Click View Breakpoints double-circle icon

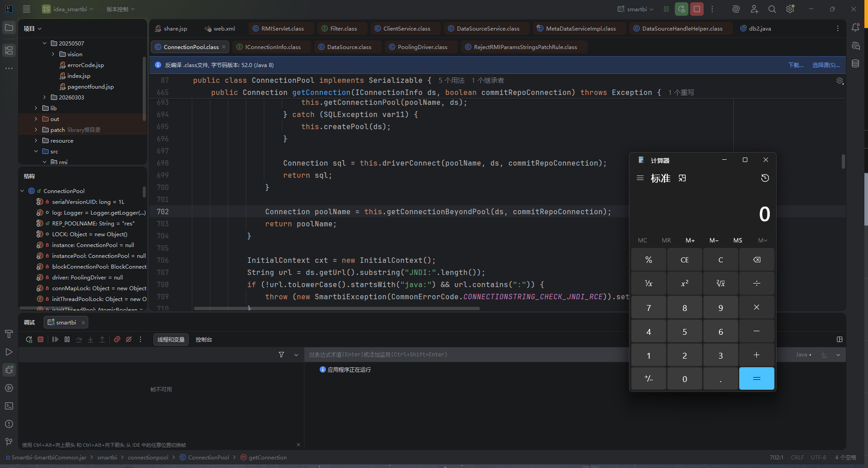[117, 339]
